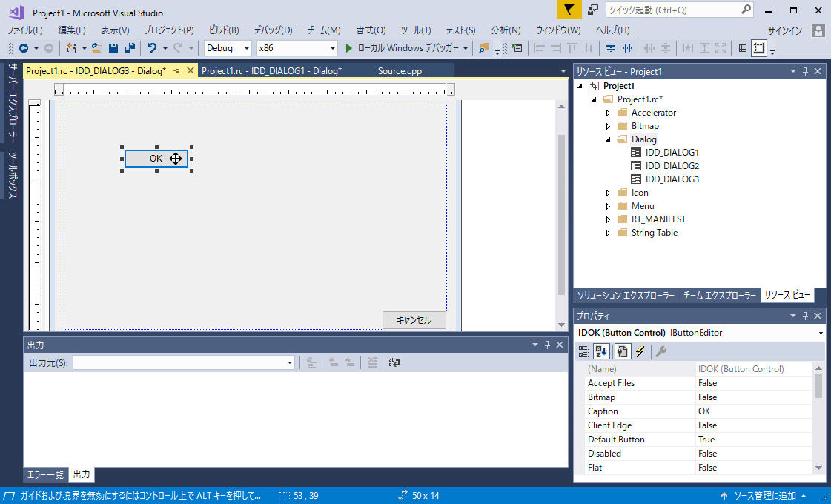Show the Properties page in the property grid
Screen dimensions: 831x504
click(622, 351)
